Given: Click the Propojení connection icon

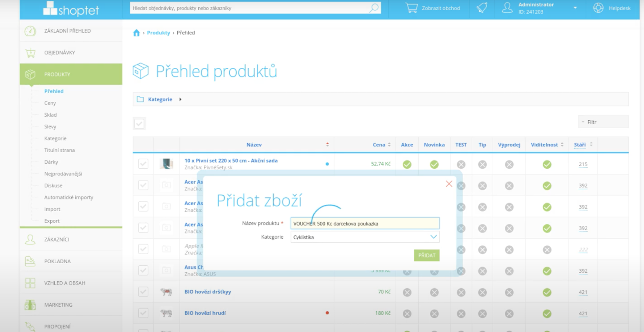Looking at the screenshot, I should point(30,326).
